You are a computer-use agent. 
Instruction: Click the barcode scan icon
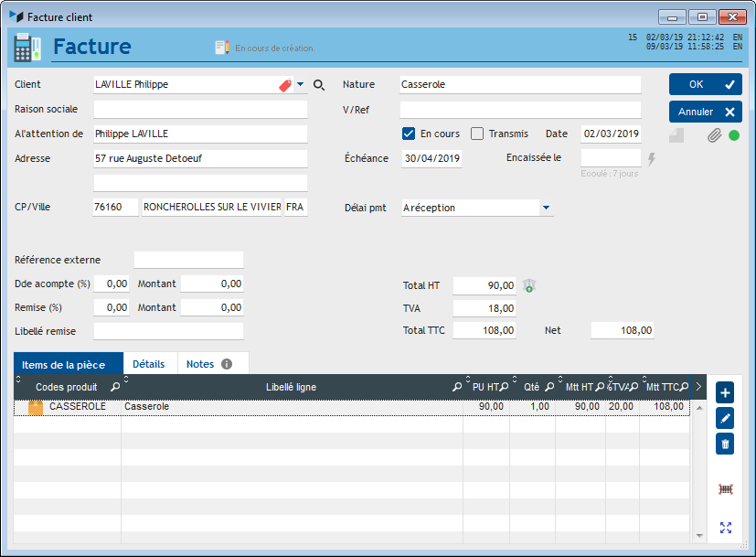click(726, 489)
